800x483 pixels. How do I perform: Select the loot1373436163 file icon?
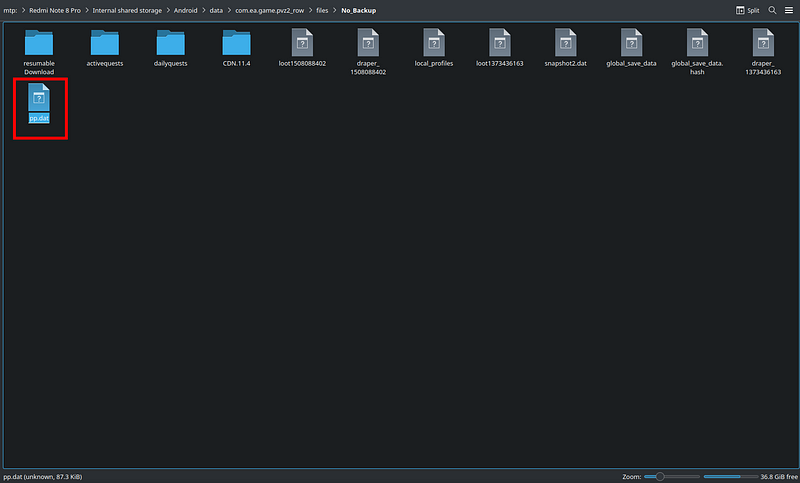[x=499, y=42]
